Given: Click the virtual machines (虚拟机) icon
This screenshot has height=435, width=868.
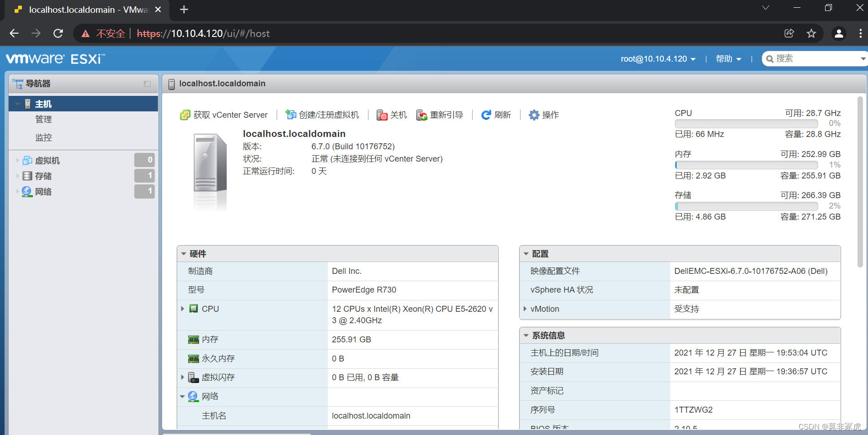Looking at the screenshot, I should [x=27, y=160].
